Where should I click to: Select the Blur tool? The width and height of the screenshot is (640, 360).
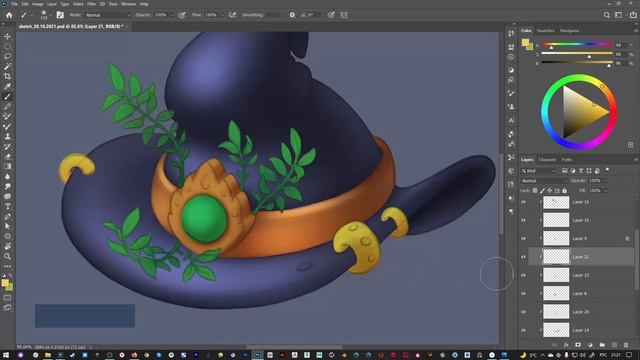pos(7,176)
